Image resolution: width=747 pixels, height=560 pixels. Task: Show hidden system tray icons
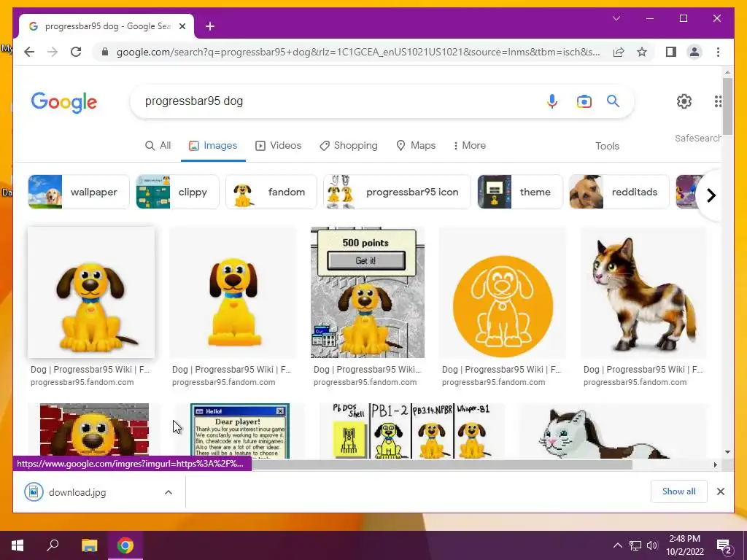617,545
